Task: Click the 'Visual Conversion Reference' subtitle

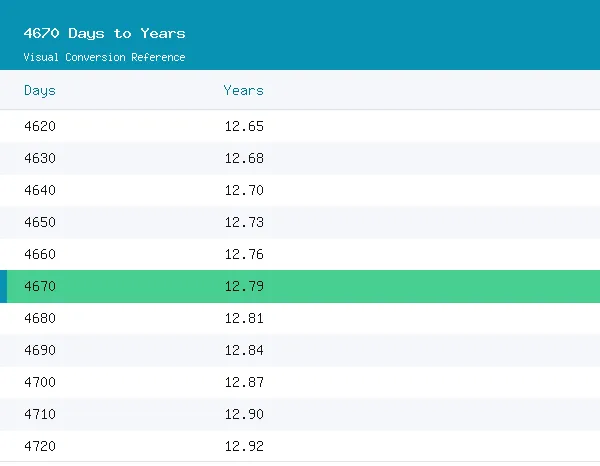Action: (104, 57)
